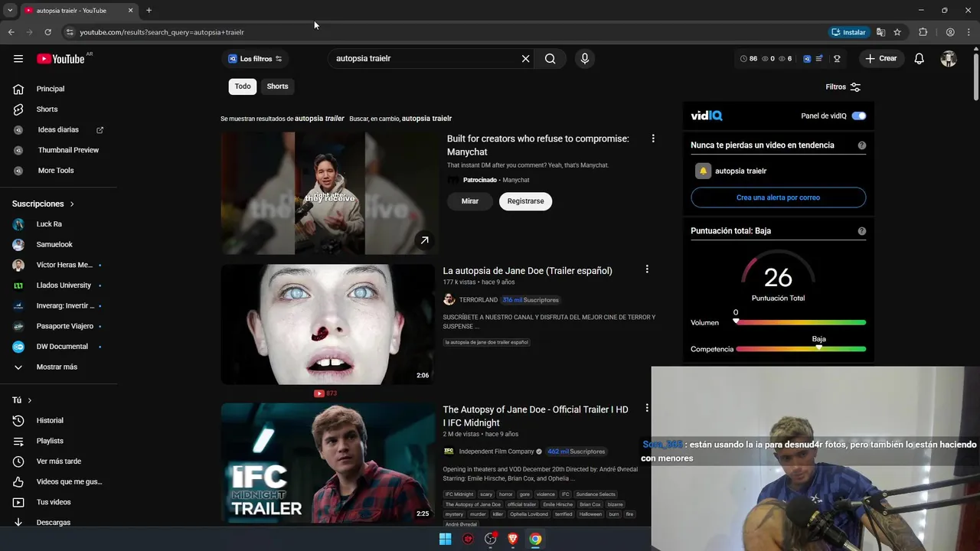Screen dimensions: 980x551
Task: Open red gear app in taskbar
Action: [x=468, y=539]
